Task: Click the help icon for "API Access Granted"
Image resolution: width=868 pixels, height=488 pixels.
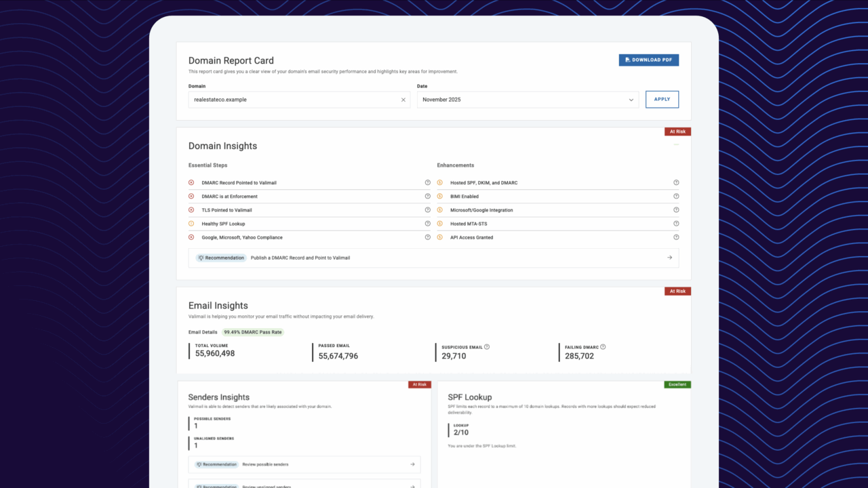Action: [x=676, y=237]
